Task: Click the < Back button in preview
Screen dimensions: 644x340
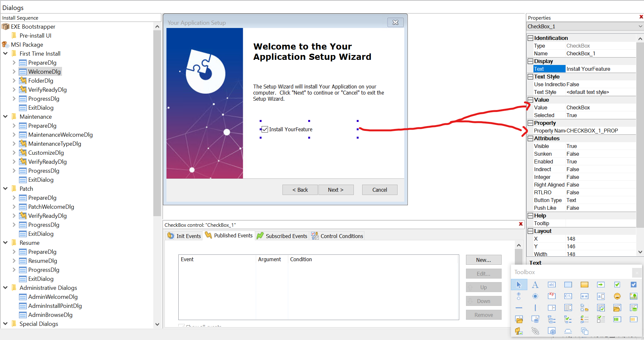Action: 300,190
